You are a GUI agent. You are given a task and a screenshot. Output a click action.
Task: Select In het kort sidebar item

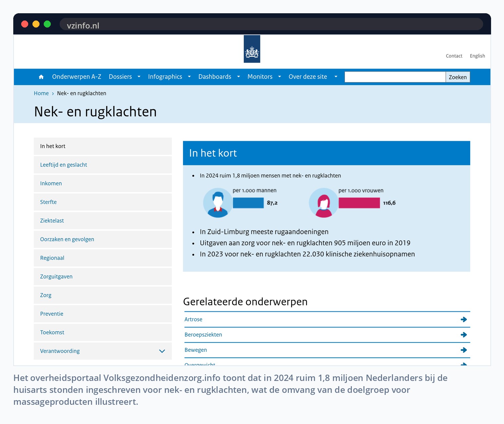(x=103, y=146)
